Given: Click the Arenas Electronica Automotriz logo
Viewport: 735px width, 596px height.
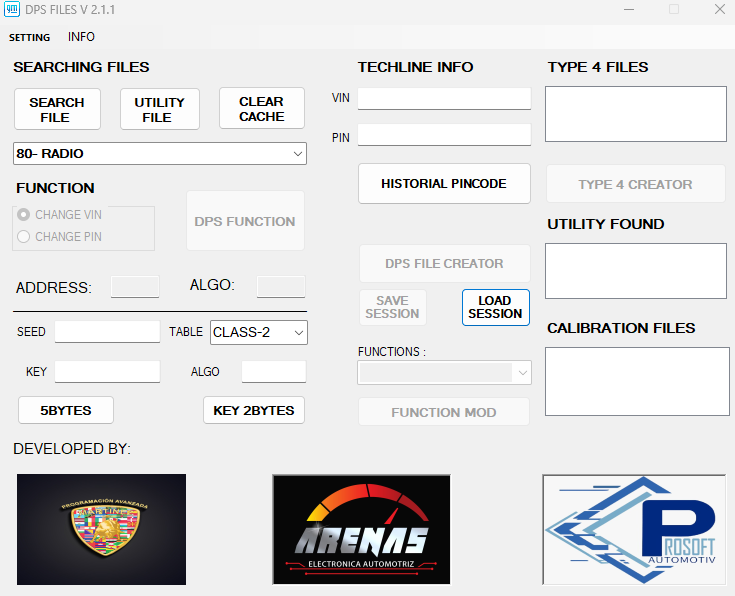Looking at the screenshot, I should 361,529.
